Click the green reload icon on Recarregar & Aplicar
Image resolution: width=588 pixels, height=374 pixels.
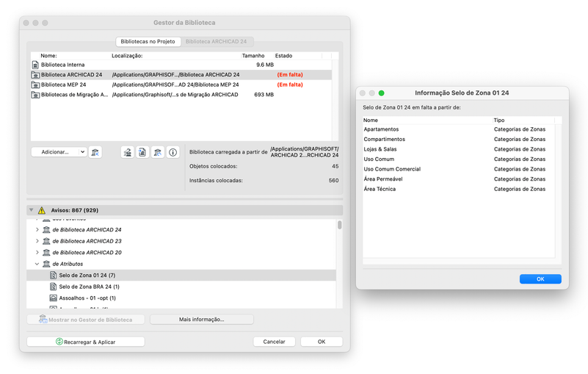59,342
